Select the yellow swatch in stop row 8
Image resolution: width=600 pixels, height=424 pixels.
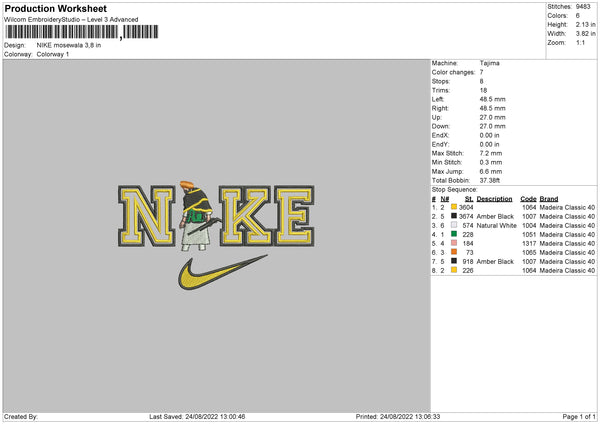[x=454, y=270]
